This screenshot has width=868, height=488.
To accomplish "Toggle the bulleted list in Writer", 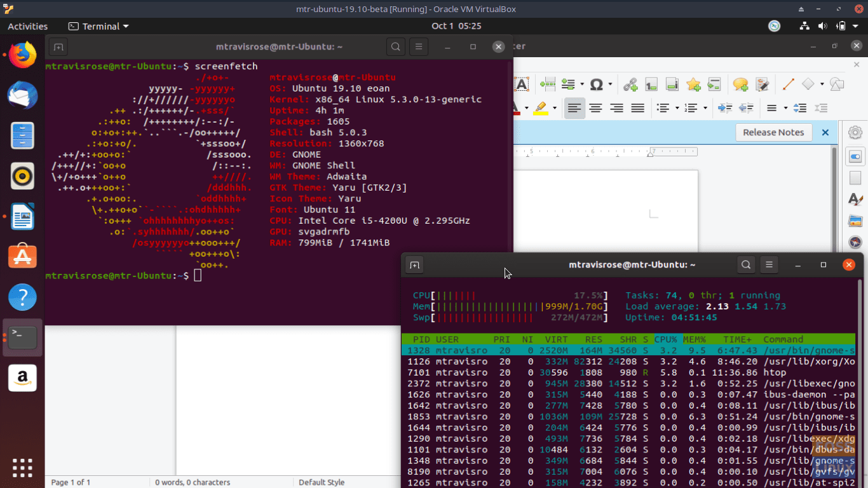I will [x=663, y=108].
